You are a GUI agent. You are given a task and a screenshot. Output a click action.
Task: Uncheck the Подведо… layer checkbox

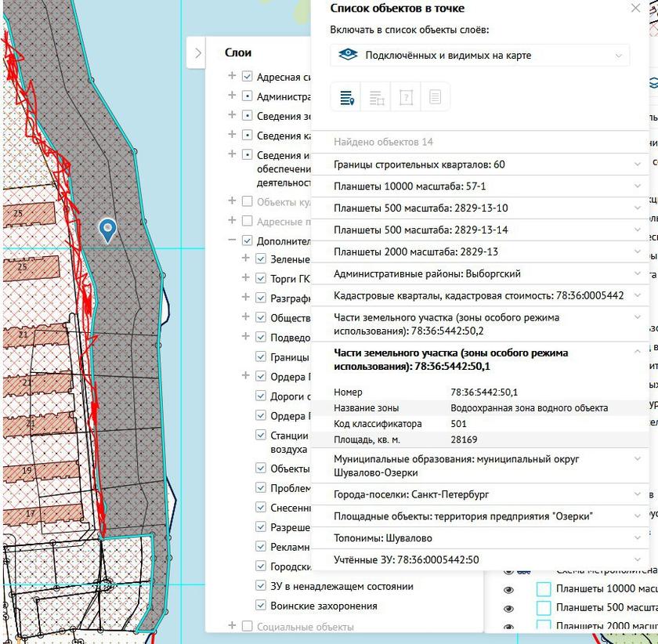(261, 337)
